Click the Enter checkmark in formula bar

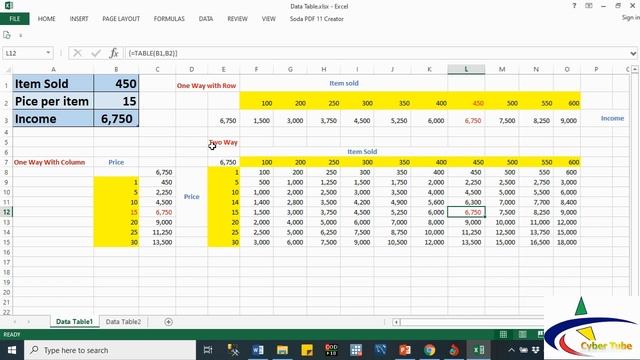click(x=96, y=53)
